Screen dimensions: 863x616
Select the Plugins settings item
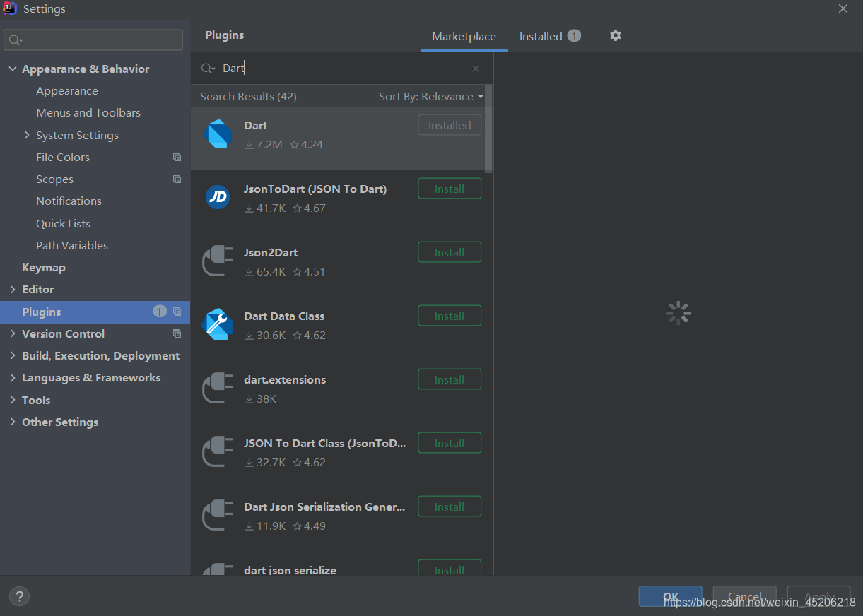coord(95,312)
